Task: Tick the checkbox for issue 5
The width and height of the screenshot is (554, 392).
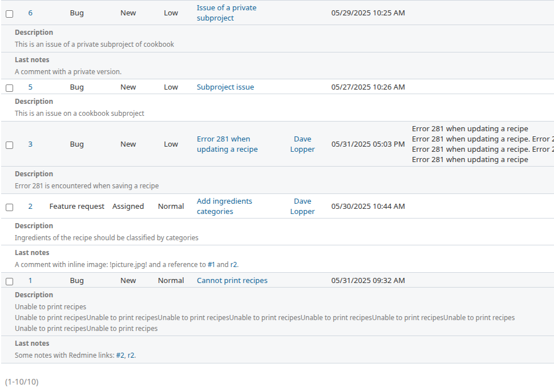Action: (x=9, y=88)
